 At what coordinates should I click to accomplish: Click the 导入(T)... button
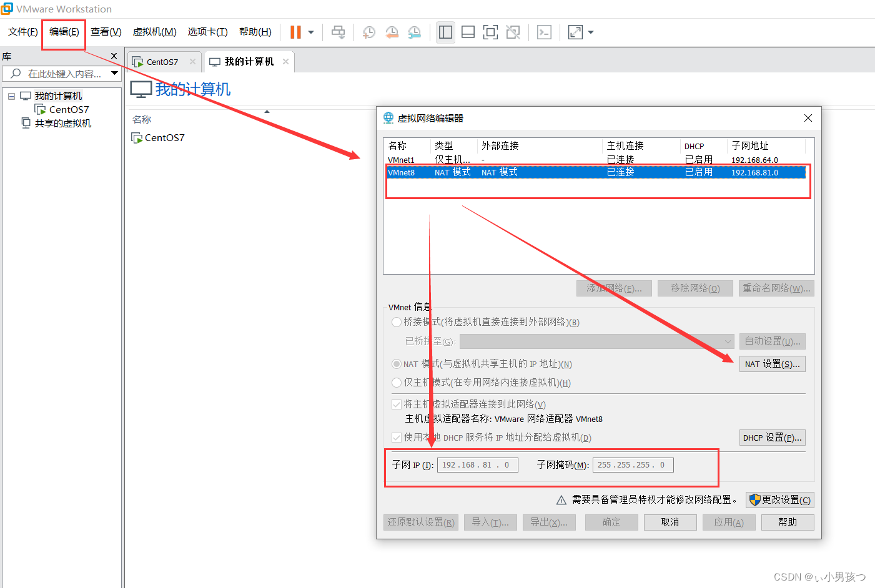tap(490, 522)
